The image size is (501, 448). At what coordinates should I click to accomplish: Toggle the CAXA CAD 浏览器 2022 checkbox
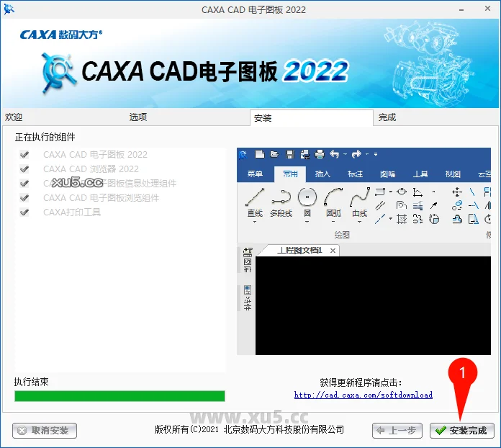pyautogui.click(x=24, y=169)
